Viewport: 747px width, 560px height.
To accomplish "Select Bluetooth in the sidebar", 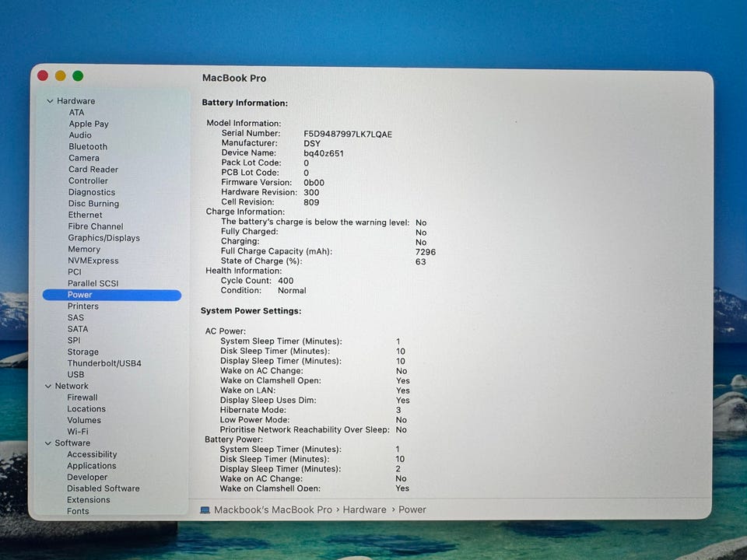I will pos(88,147).
